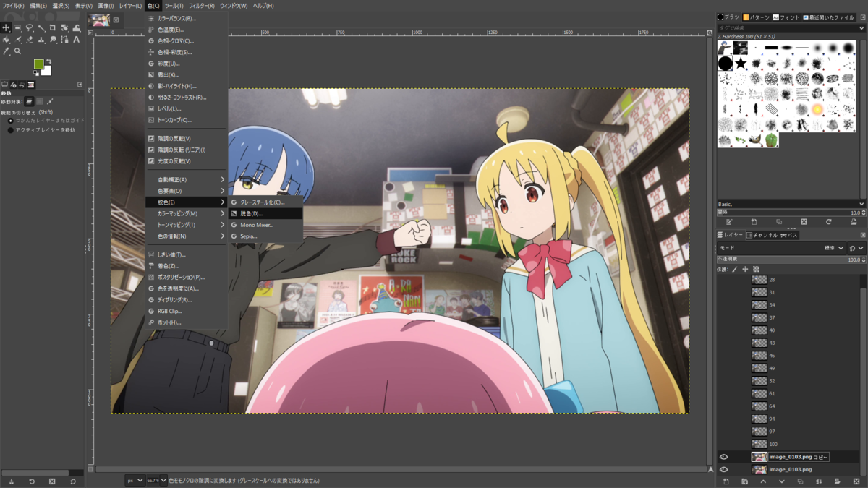
Task: Open the フィルター(R) menu
Action: 201,5
